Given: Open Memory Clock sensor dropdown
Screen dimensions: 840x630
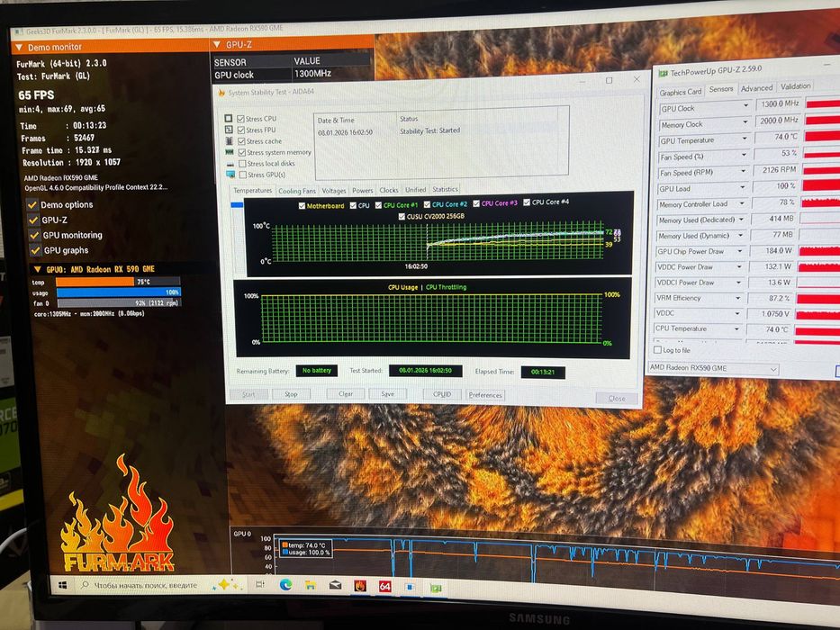Looking at the screenshot, I should coord(745,122).
